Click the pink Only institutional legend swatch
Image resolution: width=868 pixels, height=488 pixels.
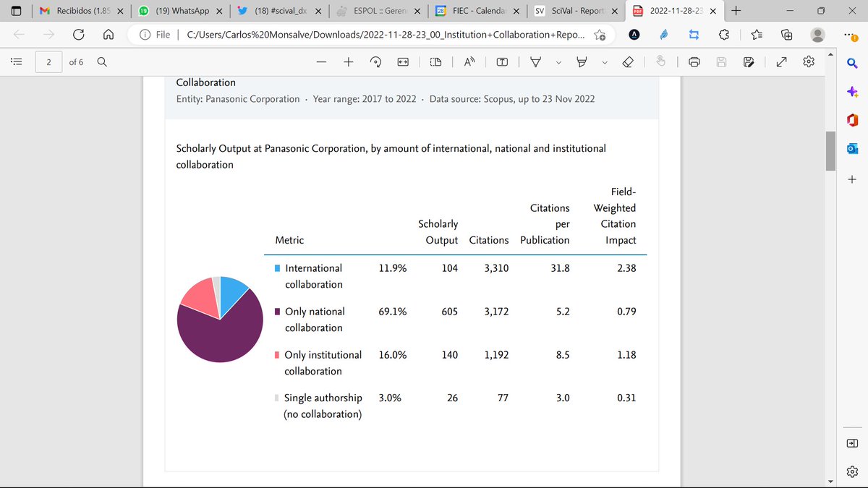(x=278, y=355)
